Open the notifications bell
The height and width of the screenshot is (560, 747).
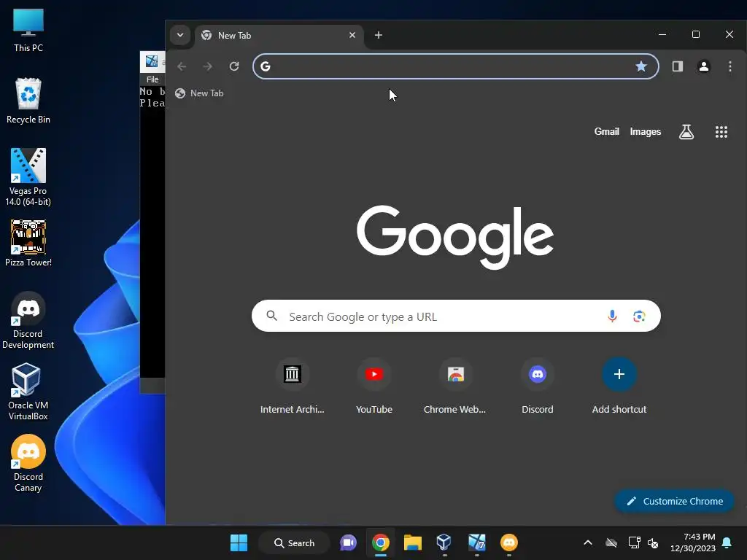[727, 542]
